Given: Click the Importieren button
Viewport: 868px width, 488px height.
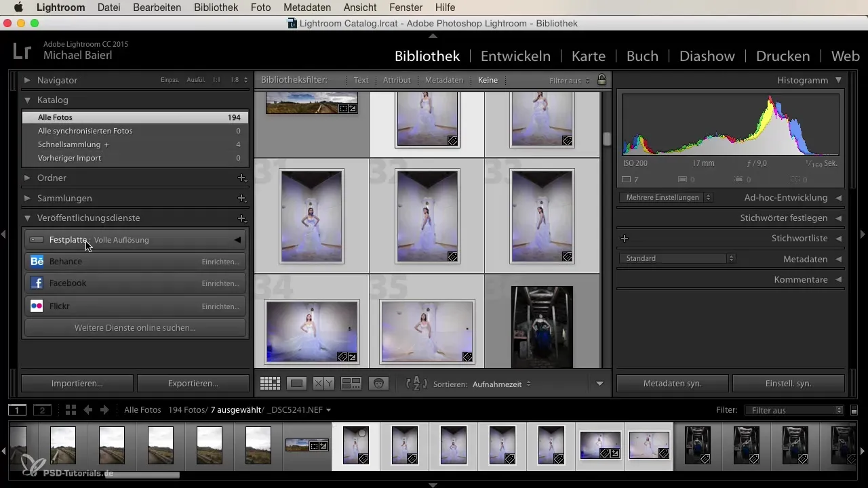Looking at the screenshot, I should 77,383.
